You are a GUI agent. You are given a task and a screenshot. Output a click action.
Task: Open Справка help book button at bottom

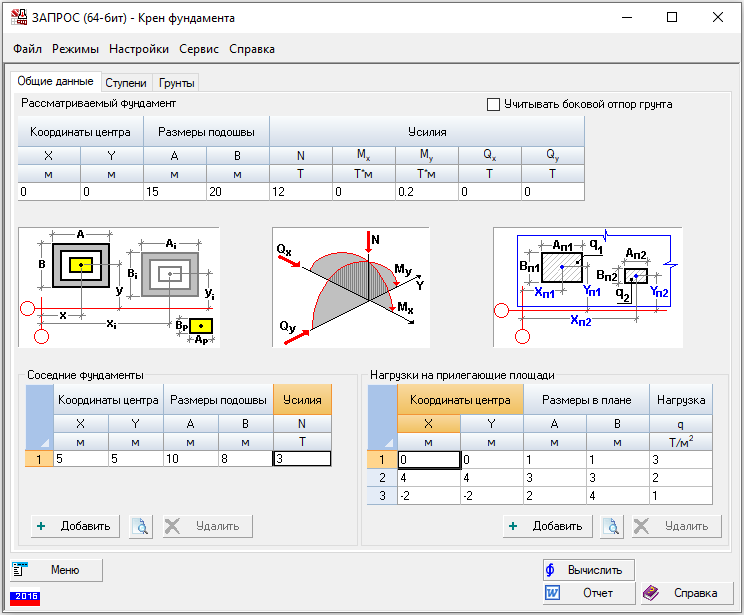click(x=684, y=593)
